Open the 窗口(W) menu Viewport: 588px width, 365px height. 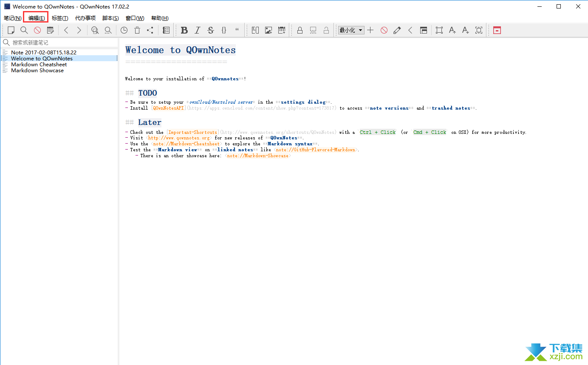point(135,18)
